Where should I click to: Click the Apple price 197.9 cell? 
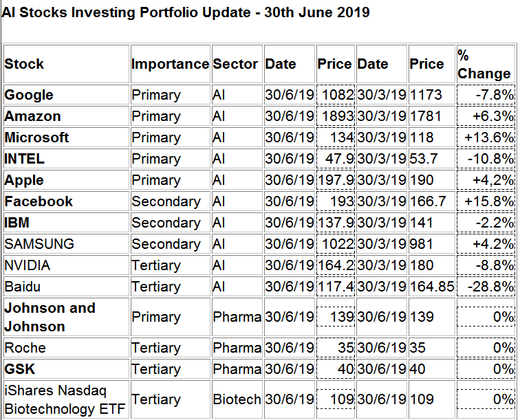click(x=336, y=180)
